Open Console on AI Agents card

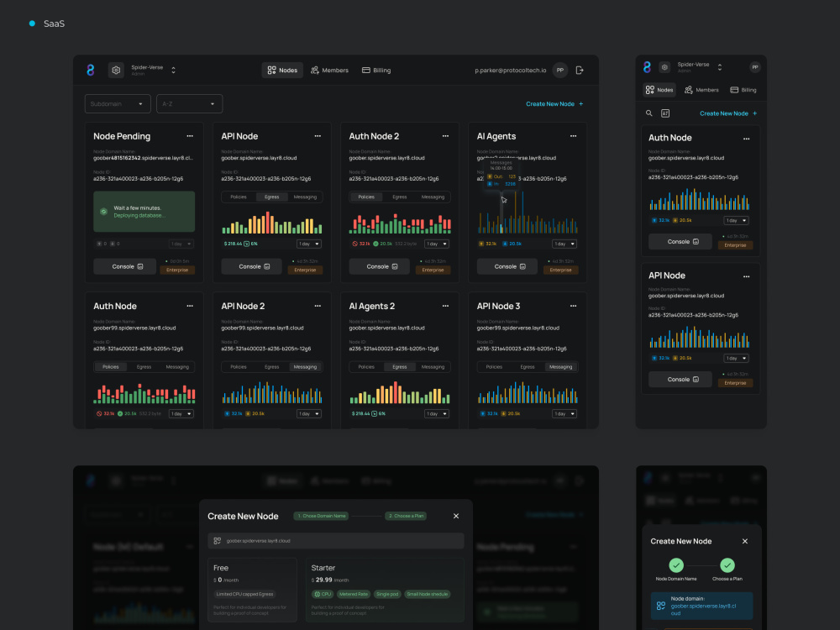click(x=507, y=266)
